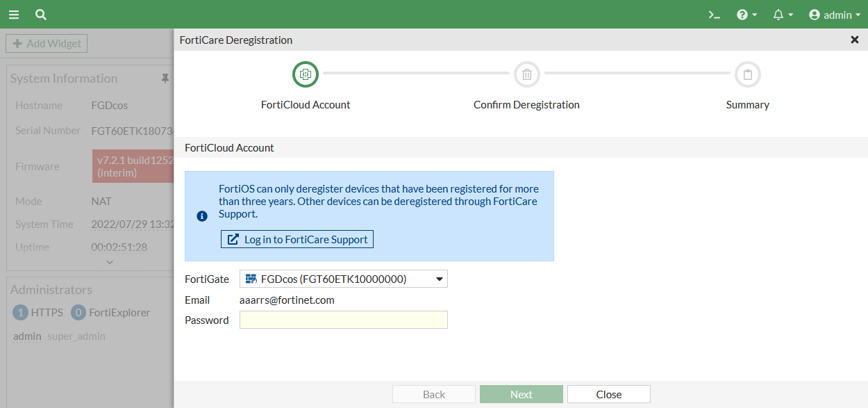Image resolution: width=868 pixels, height=408 pixels.
Task: Expand System Information chevron below Uptime
Action: pos(110,262)
